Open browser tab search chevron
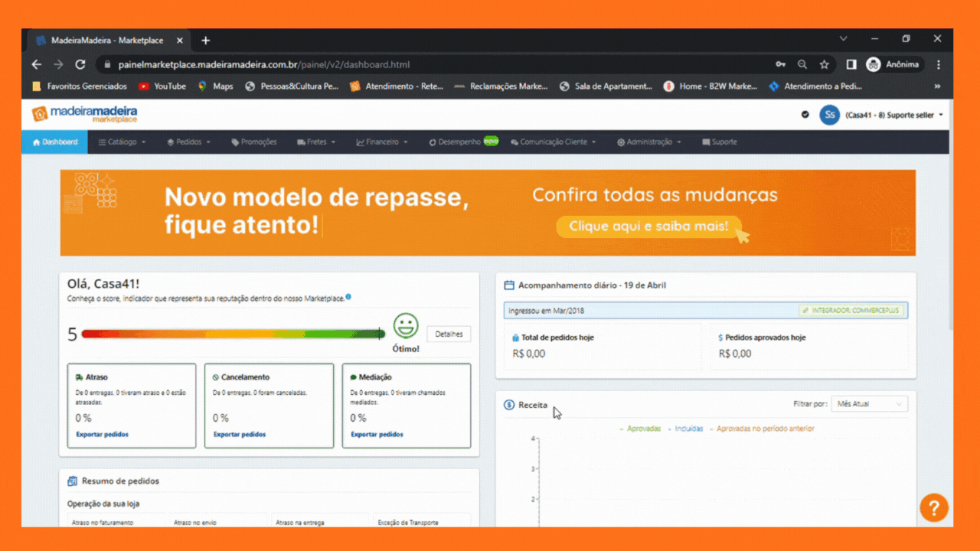The height and width of the screenshot is (551, 980). pyautogui.click(x=844, y=39)
